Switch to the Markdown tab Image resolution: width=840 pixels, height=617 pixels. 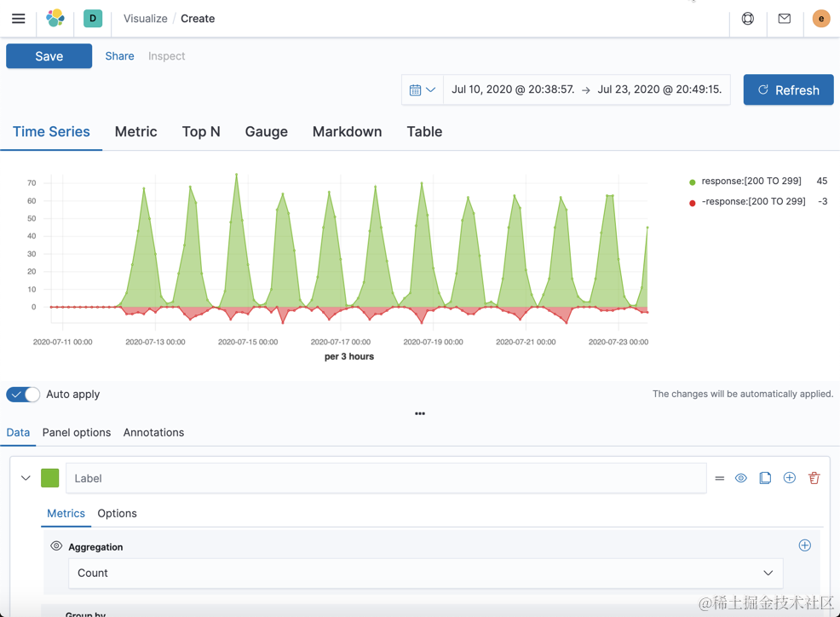[347, 132]
